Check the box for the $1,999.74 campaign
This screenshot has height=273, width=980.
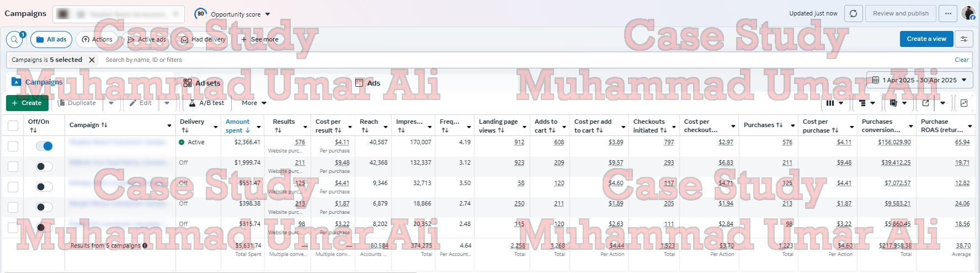[x=13, y=166]
